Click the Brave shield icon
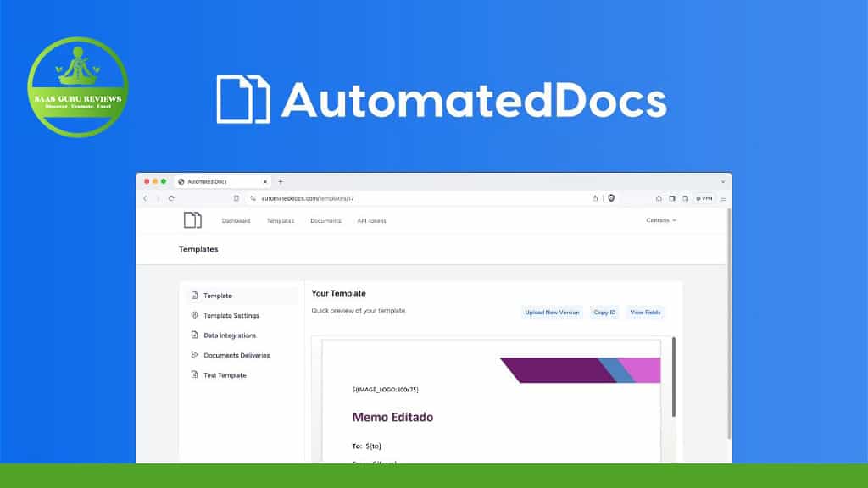Viewport: 868px width, 488px height. tap(611, 198)
